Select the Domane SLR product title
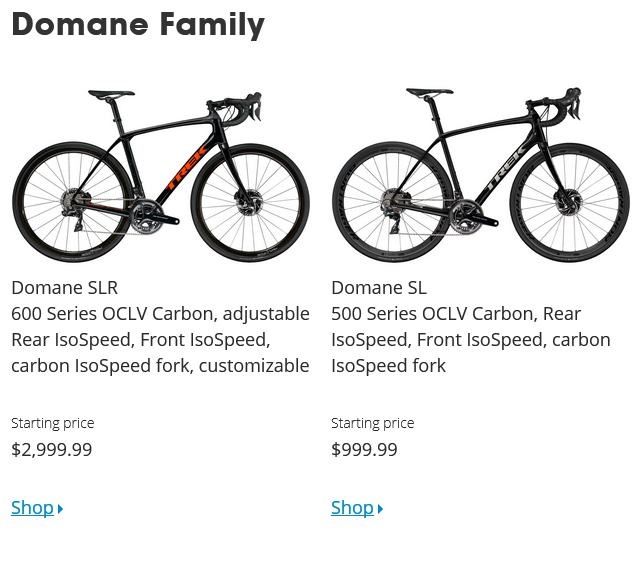Screen dimensions: 644x564 (65, 288)
